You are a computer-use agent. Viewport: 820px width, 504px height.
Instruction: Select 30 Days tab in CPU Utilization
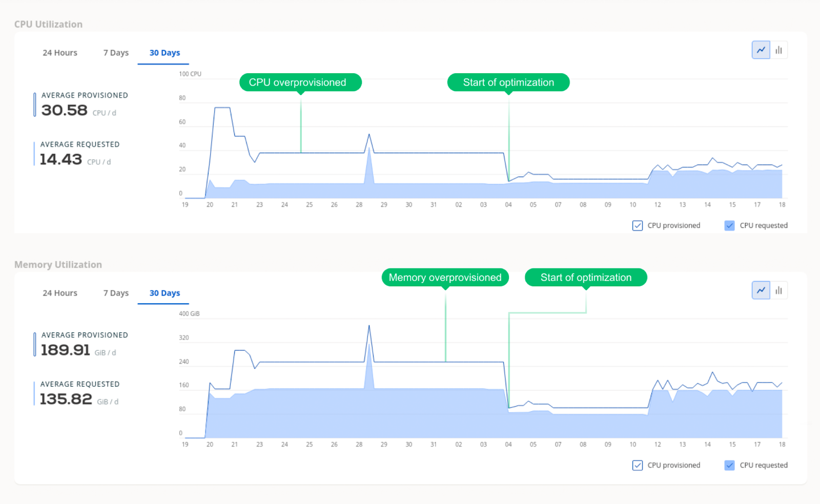point(165,53)
